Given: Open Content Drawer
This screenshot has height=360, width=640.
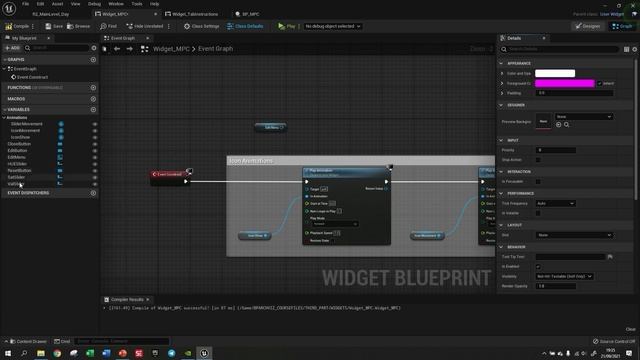Looking at the screenshot, I should [28, 341].
